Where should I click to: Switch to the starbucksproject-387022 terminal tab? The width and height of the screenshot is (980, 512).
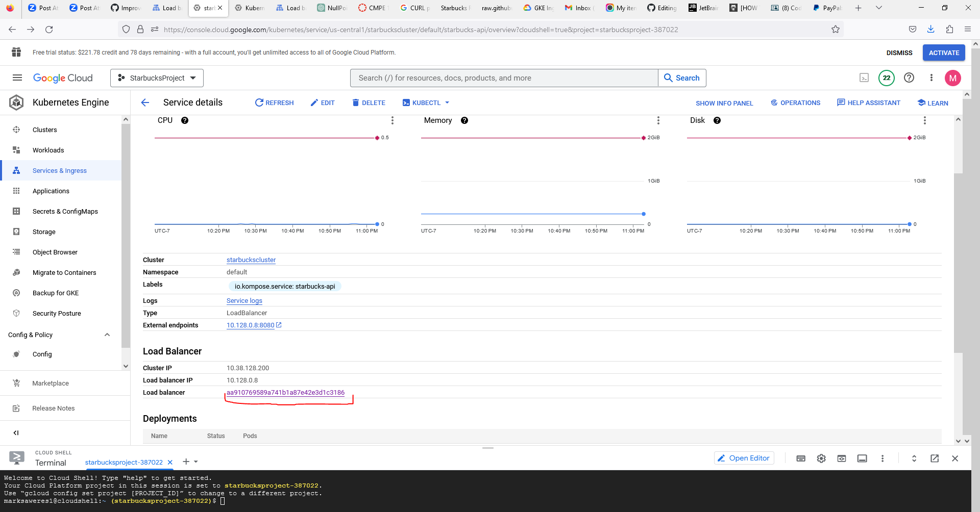[125, 462]
